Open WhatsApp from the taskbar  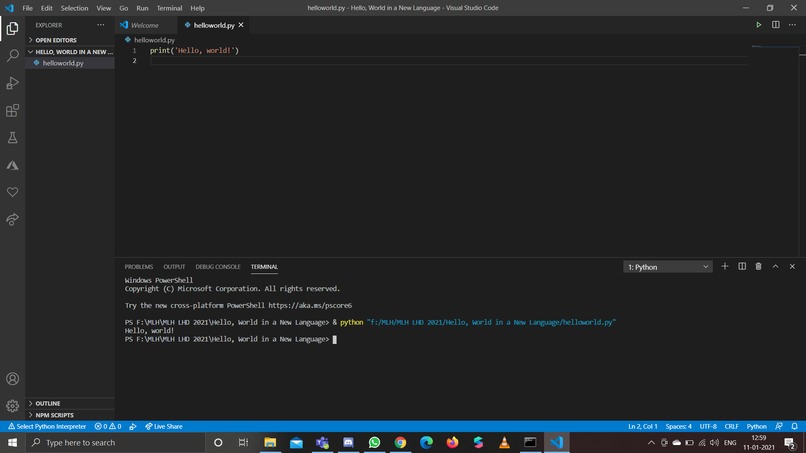374,442
